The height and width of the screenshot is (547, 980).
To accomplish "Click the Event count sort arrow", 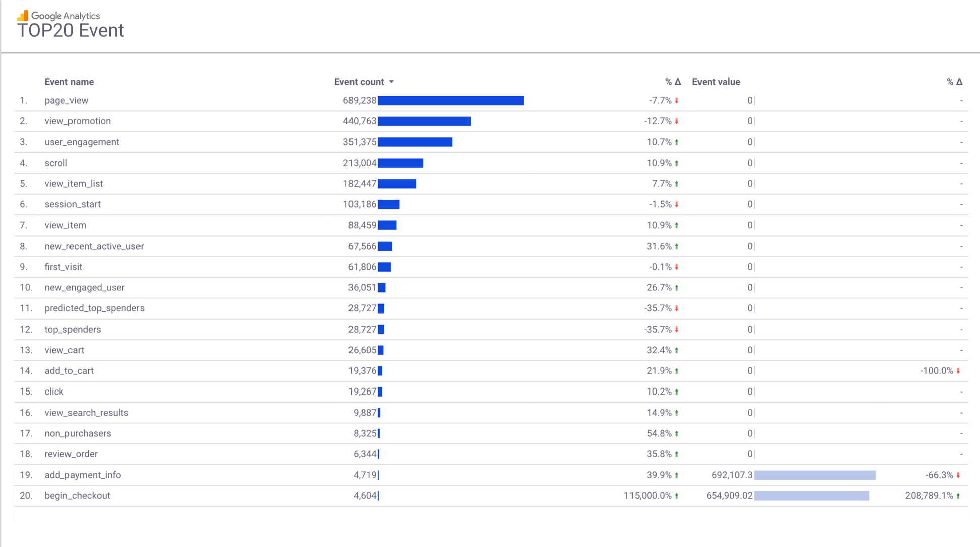I will (x=391, y=82).
